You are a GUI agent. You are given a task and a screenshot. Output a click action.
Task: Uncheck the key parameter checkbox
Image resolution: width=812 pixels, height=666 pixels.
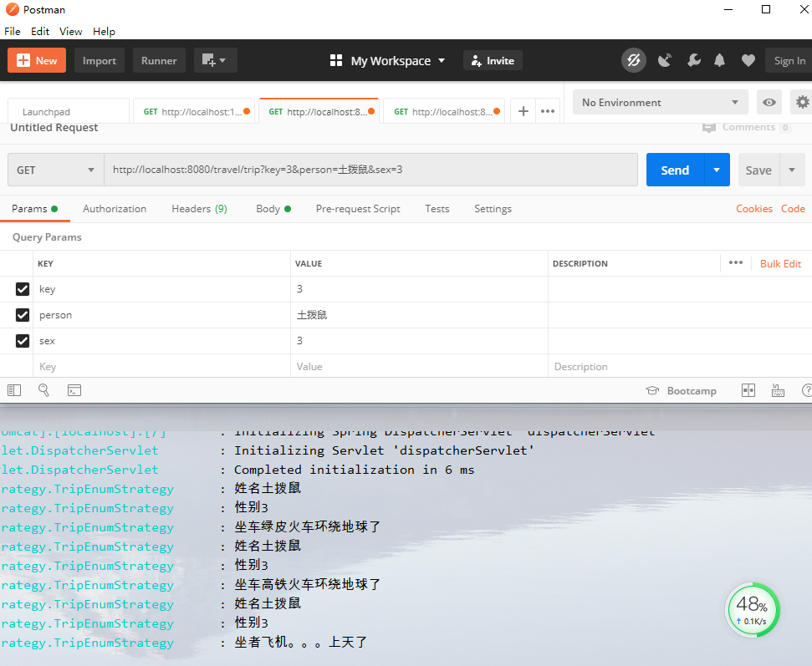[x=23, y=289]
